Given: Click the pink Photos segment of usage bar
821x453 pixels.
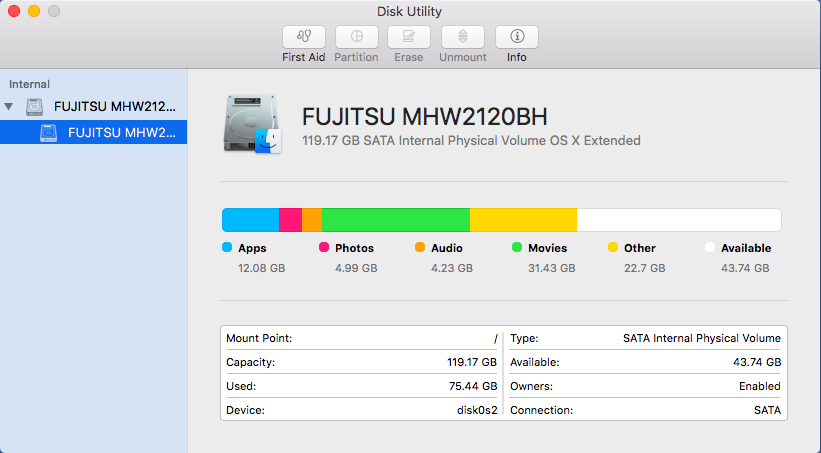Looking at the screenshot, I should click(291, 220).
